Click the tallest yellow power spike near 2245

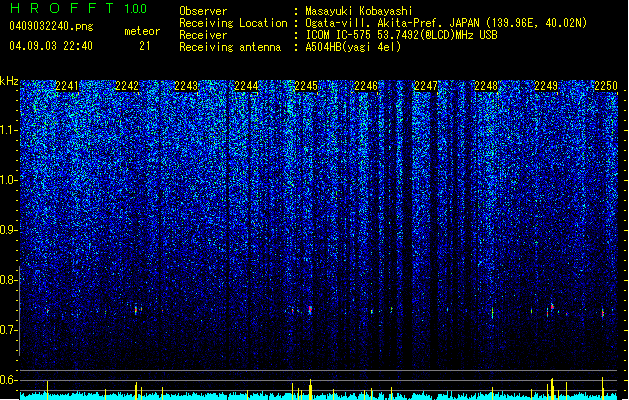click(x=310, y=389)
